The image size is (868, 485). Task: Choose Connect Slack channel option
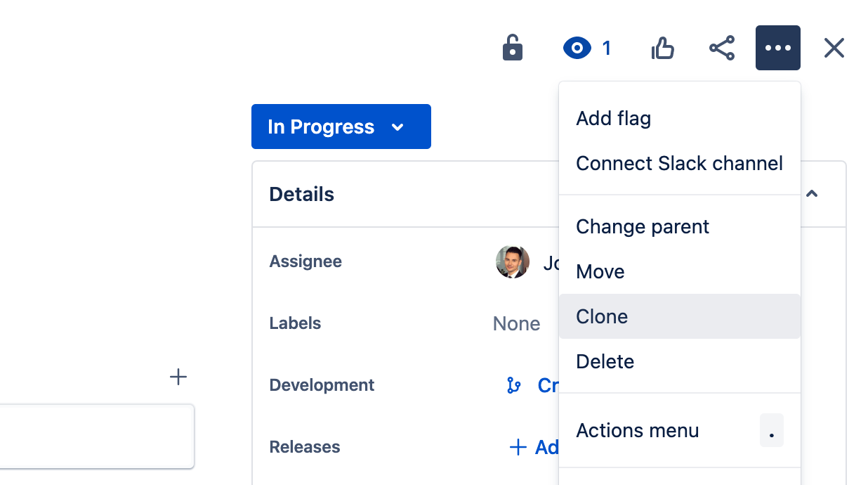pyautogui.click(x=678, y=163)
